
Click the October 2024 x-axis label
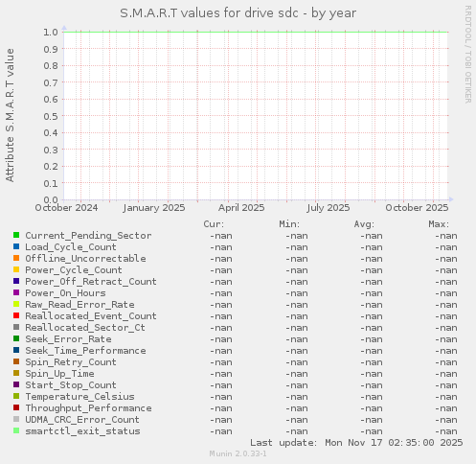pyautogui.click(x=66, y=208)
